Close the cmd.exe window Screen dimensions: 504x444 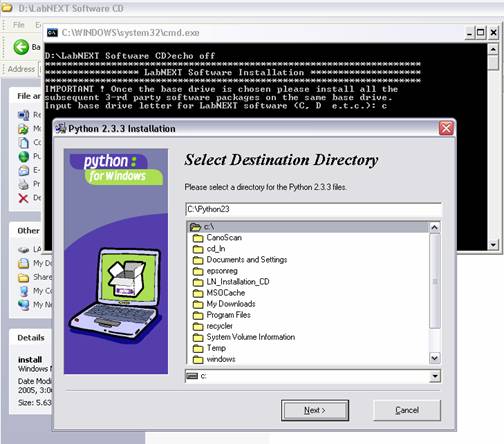[493, 33]
